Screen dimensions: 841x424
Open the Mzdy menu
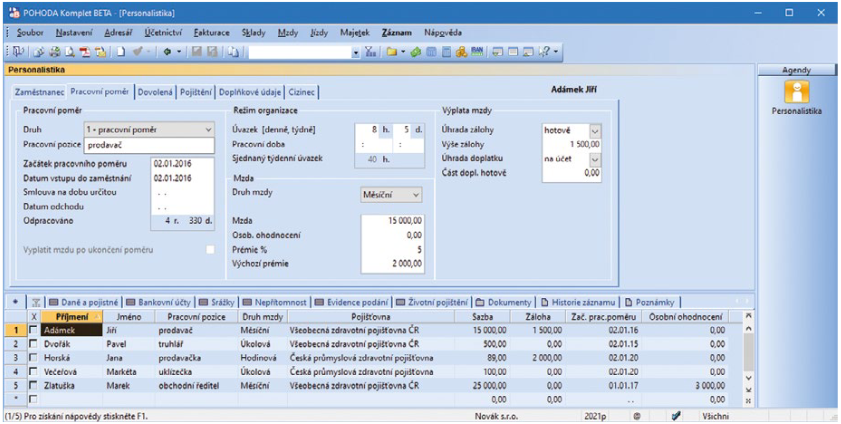[287, 32]
